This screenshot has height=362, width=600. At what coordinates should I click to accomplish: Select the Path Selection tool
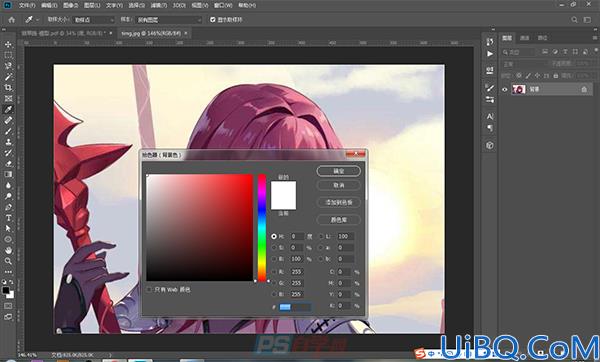8,228
